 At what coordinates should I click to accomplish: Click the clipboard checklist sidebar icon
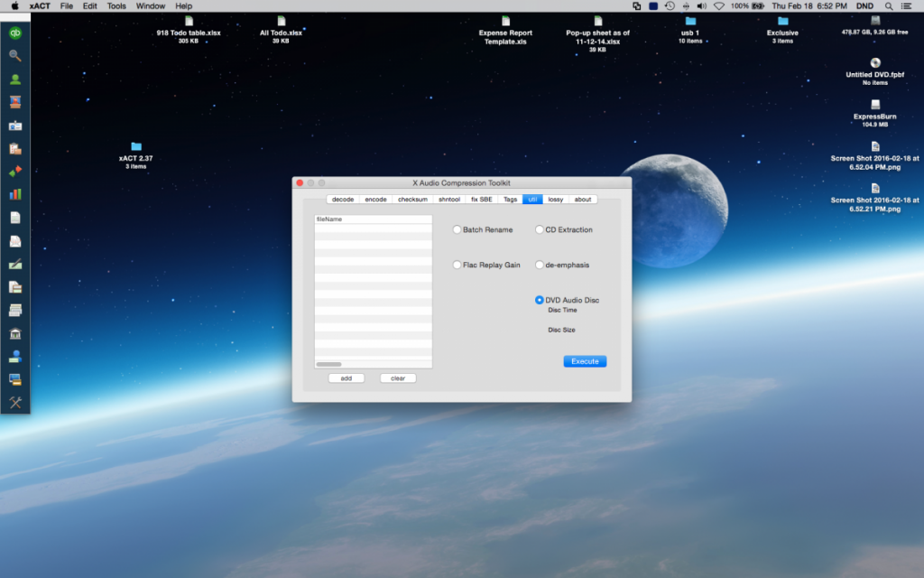point(15,149)
